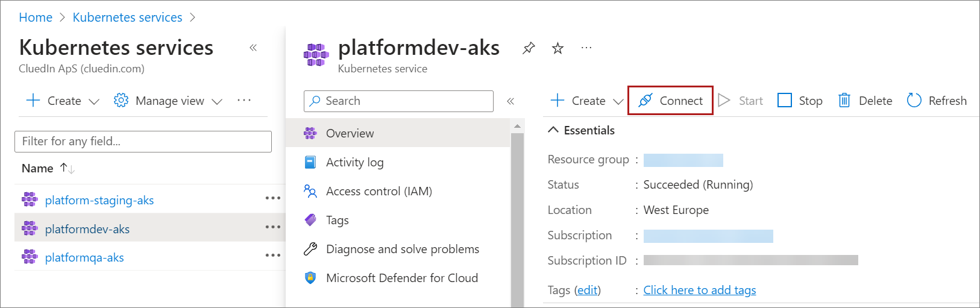Image resolution: width=980 pixels, height=308 pixels.
Task: Refresh the cluster overview
Action: pyautogui.click(x=937, y=101)
